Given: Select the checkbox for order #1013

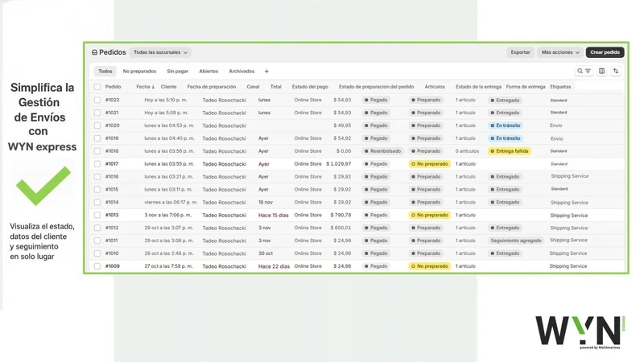Looking at the screenshot, I should 97,215.
